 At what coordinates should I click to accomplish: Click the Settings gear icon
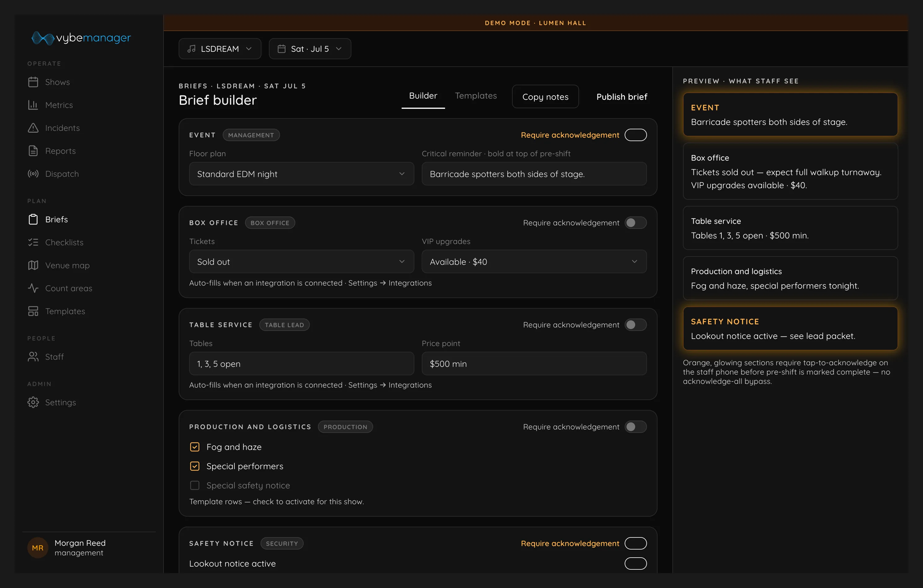coord(33,403)
